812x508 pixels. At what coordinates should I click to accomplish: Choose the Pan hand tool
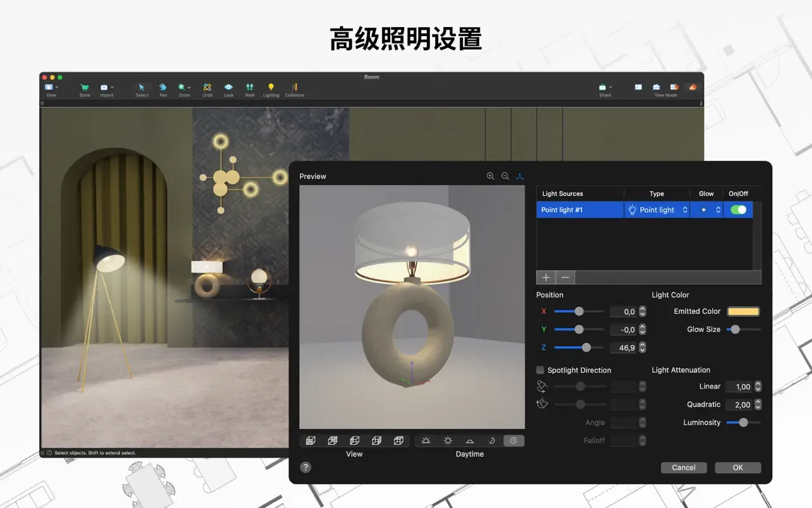[x=163, y=87]
